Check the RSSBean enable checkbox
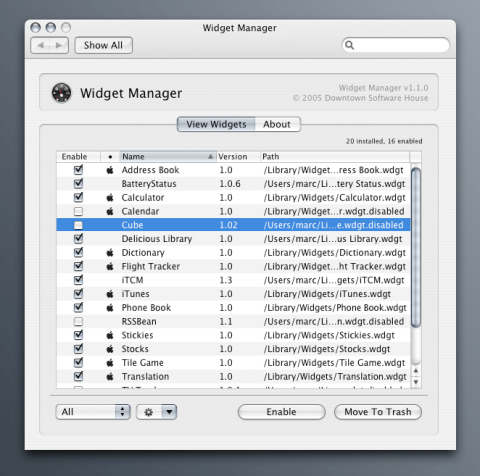This screenshot has width=480, height=476. pyautogui.click(x=78, y=322)
